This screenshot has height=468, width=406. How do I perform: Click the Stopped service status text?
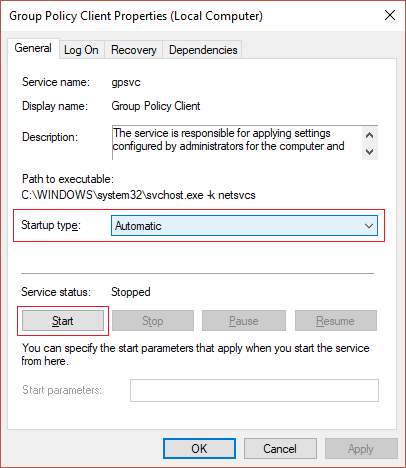pos(131,292)
